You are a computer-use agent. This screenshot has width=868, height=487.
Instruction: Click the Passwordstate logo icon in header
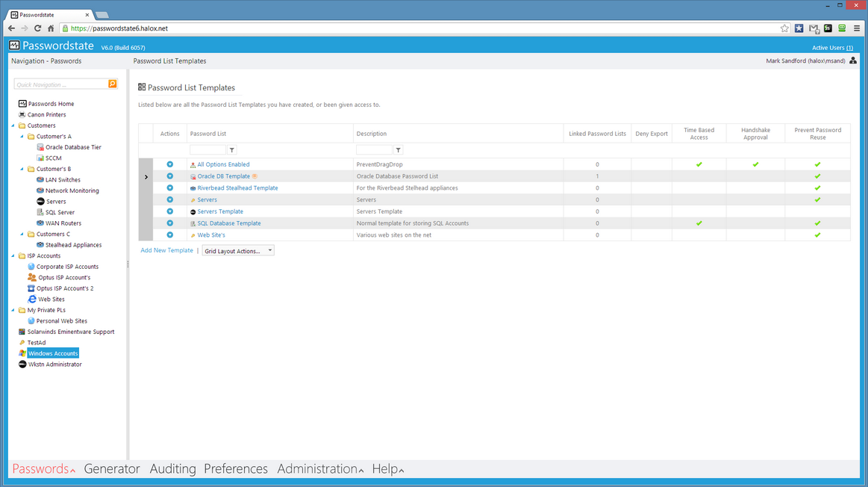[14, 46]
